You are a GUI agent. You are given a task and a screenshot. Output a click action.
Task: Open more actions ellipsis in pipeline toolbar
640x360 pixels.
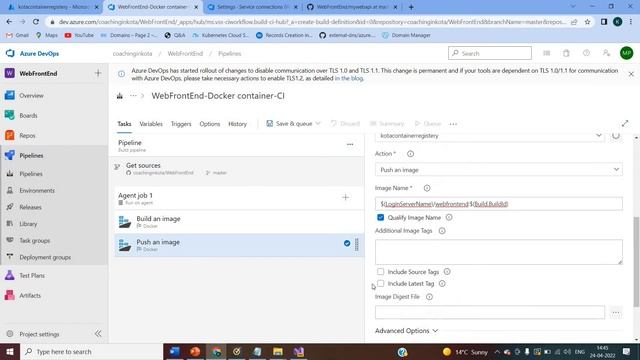pos(453,124)
